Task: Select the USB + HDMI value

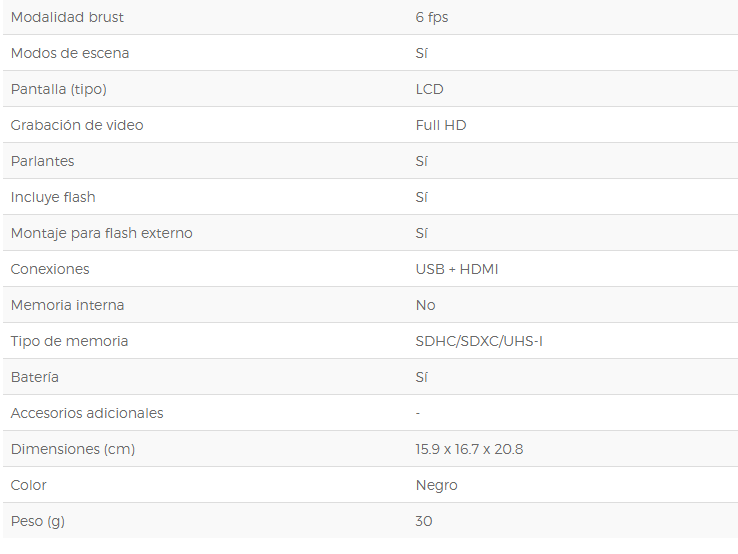Action: tap(457, 269)
